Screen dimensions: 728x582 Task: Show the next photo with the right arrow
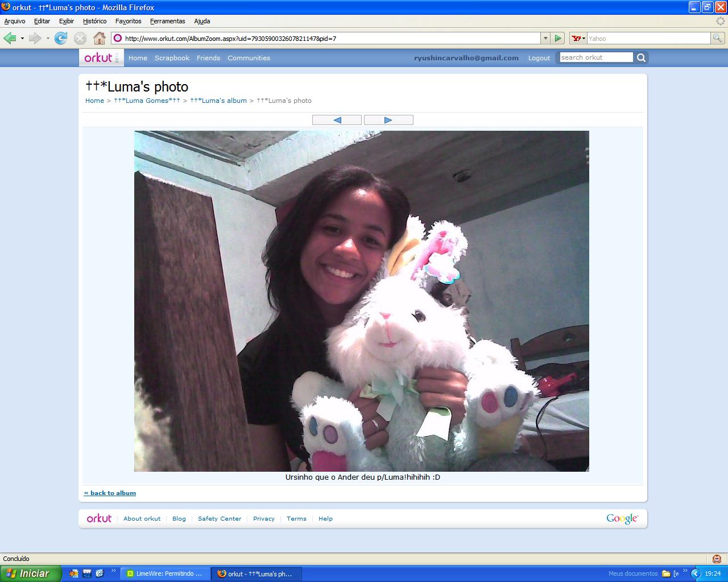pyautogui.click(x=388, y=120)
